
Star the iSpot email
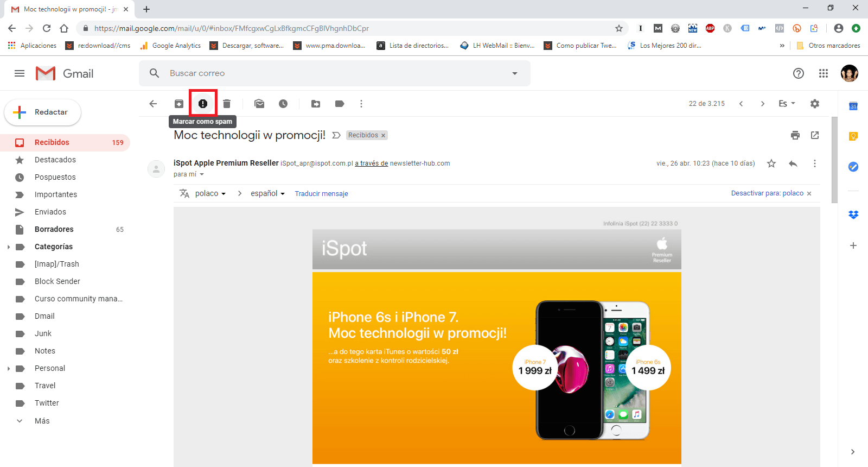click(x=771, y=163)
